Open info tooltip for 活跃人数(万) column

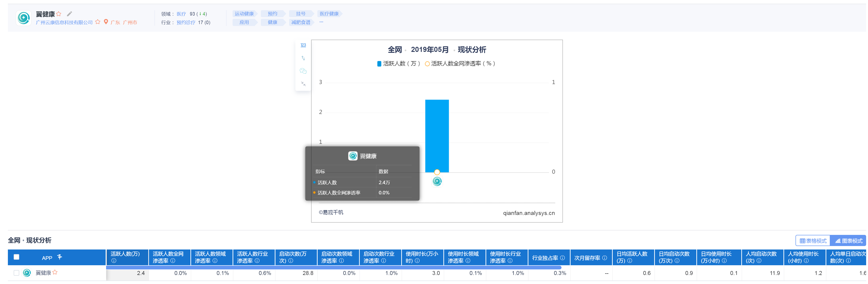click(x=114, y=261)
